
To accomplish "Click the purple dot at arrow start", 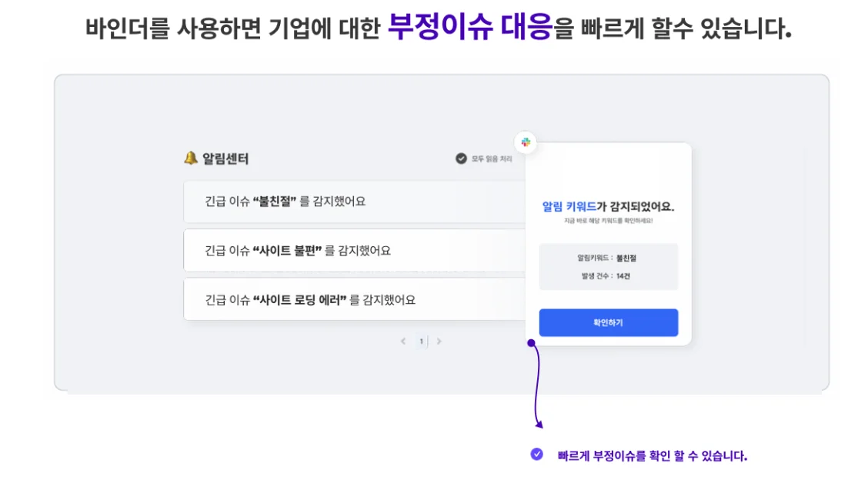I will pyautogui.click(x=531, y=343).
